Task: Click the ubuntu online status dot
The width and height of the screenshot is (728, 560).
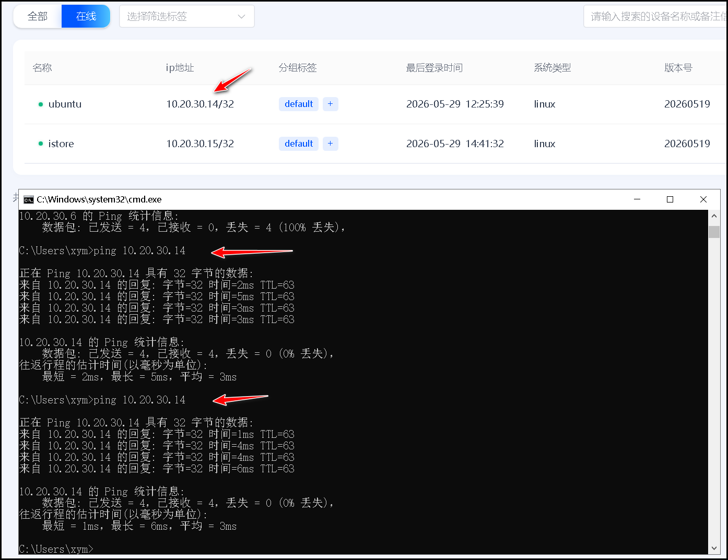Action: (41, 104)
